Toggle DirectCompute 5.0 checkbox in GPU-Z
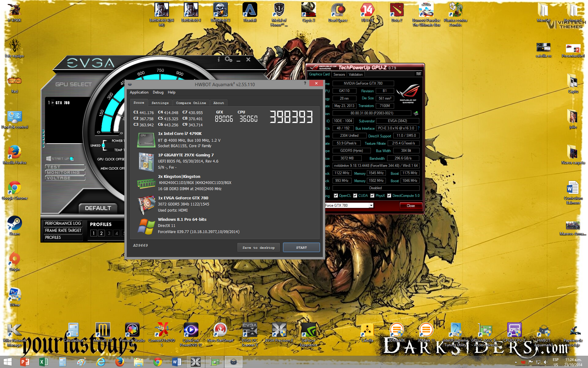588x368 pixels. point(389,196)
